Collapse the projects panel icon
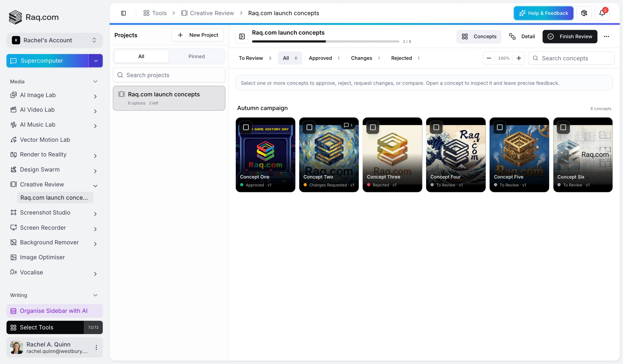623x364 pixels. 242,37
